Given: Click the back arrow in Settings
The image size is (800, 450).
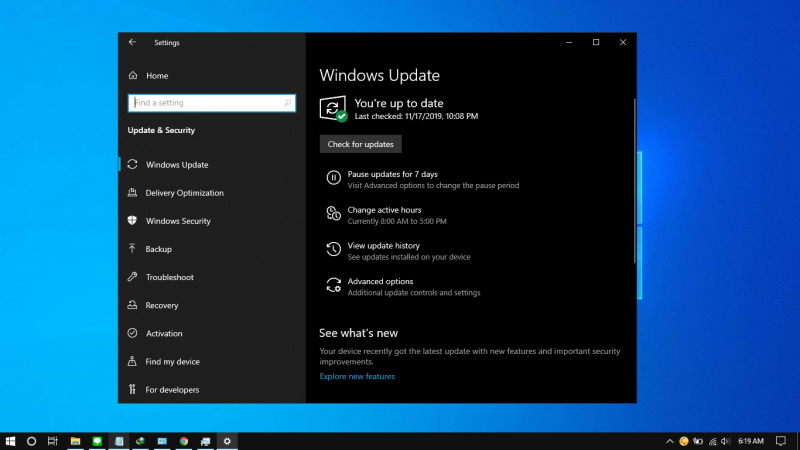Looking at the screenshot, I should coord(132,42).
